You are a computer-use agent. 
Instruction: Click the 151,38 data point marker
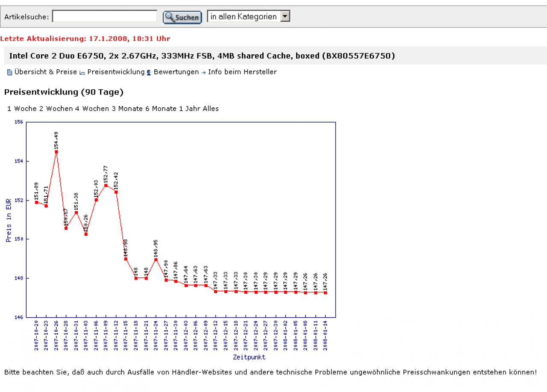(x=76, y=212)
